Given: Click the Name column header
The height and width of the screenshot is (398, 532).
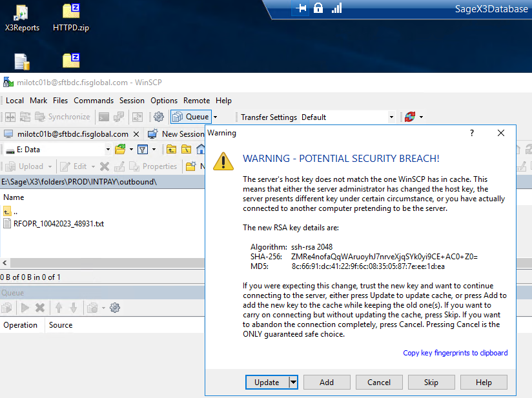Looking at the screenshot, I should pyautogui.click(x=14, y=197).
